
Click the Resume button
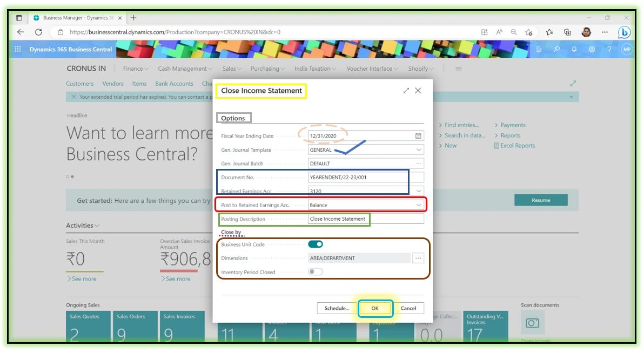[x=541, y=200]
